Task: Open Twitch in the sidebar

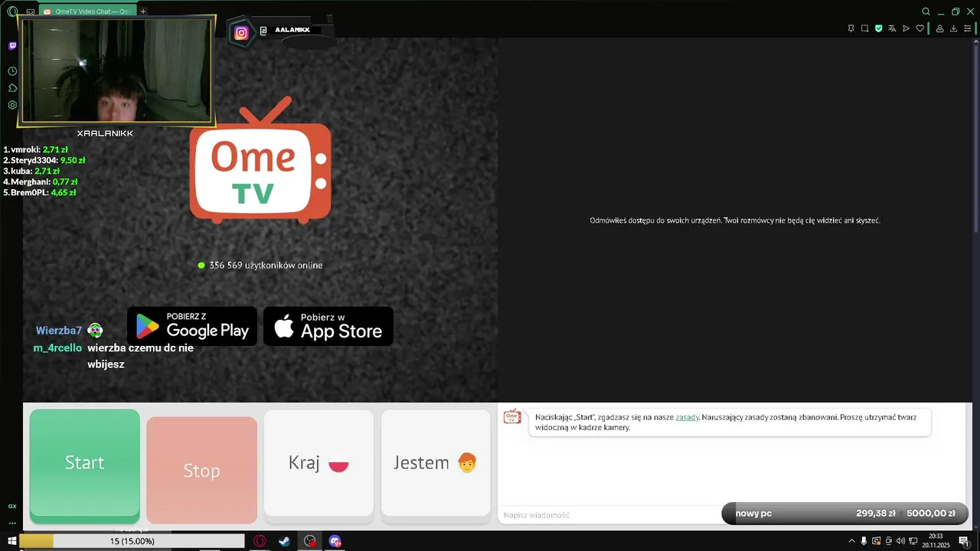Action: click(12, 46)
